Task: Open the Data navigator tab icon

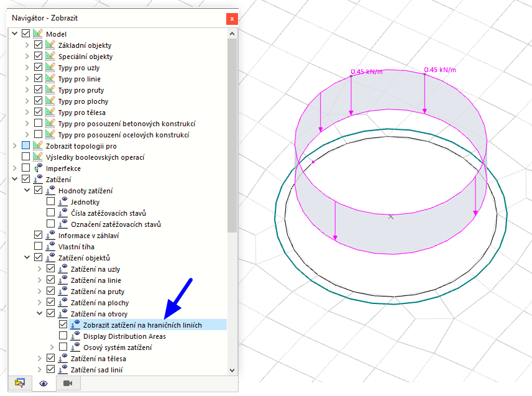Action: [x=20, y=383]
